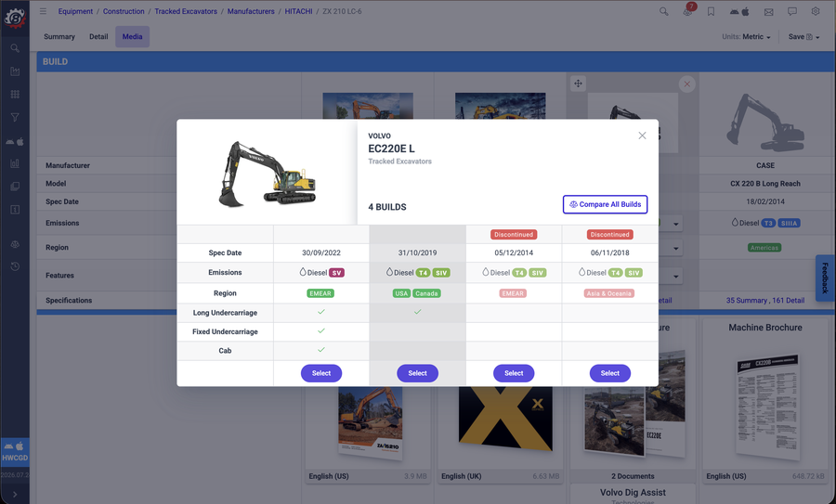Click the search magnifier in top bar
836x504 pixels.
coord(664,11)
